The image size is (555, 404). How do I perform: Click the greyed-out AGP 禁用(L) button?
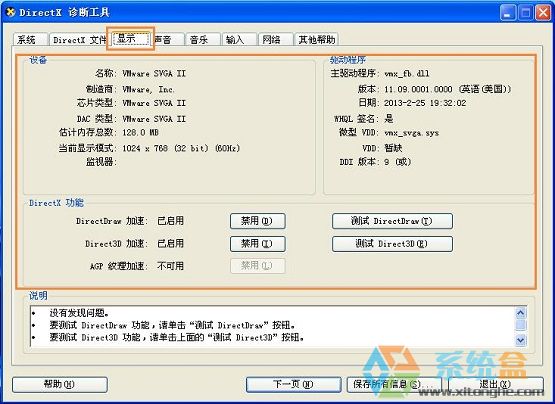click(x=258, y=266)
